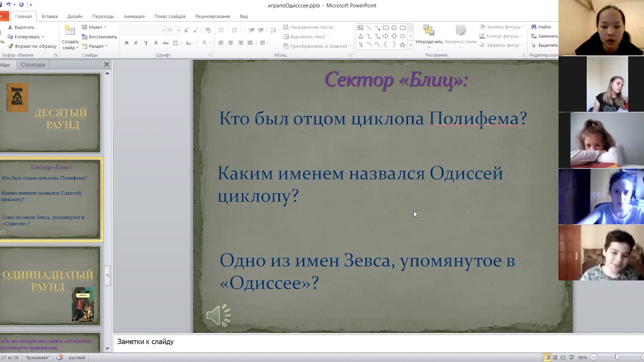Center-align the text
644x362 pixels.
pos(230,43)
